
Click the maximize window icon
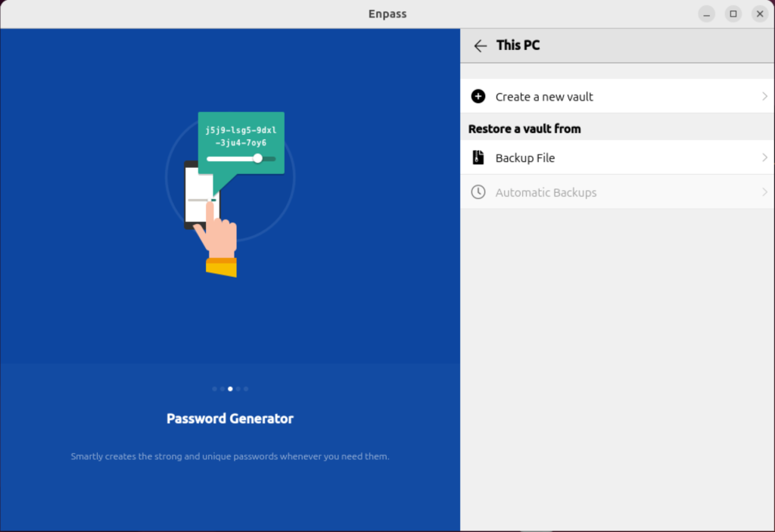point(733,14)
